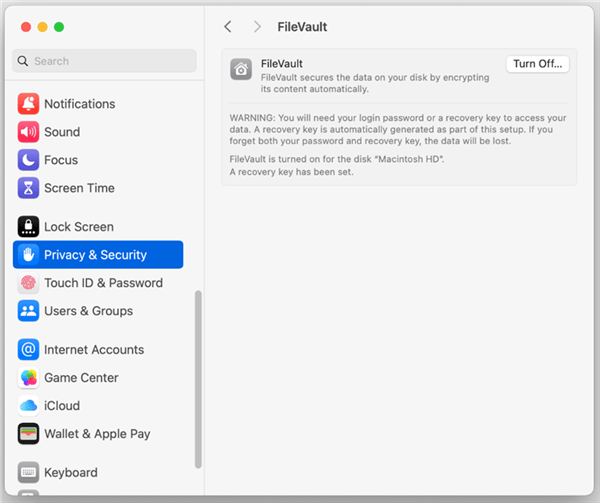Click the 'A recovery key has been set.' text
Viewport: 600px width, 503px height.
pyautogui.click(x=291, y=172)
